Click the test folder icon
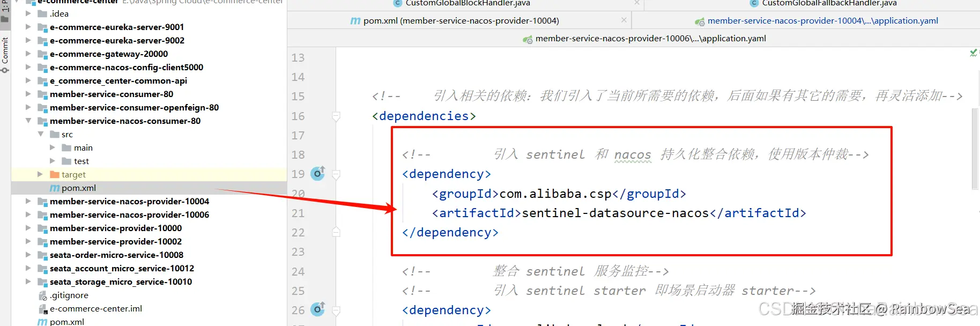The image size is (980, 326). tap(66, 161)
